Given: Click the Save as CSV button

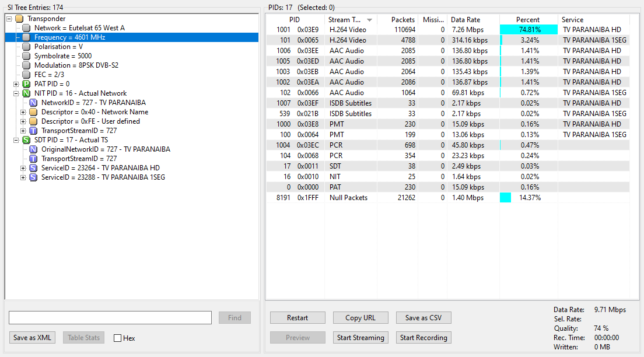Looking at the screenshot, I should 423,317.
